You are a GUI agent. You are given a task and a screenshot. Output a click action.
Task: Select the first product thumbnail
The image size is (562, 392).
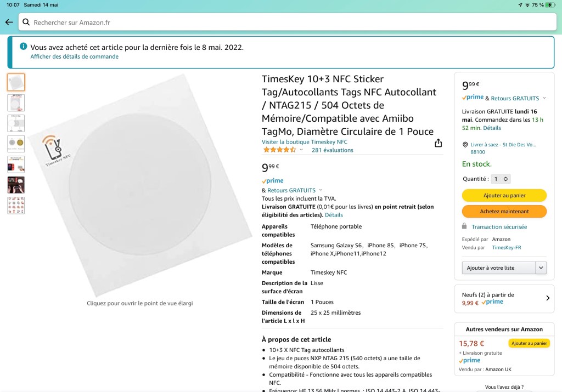tap(16, 82)
